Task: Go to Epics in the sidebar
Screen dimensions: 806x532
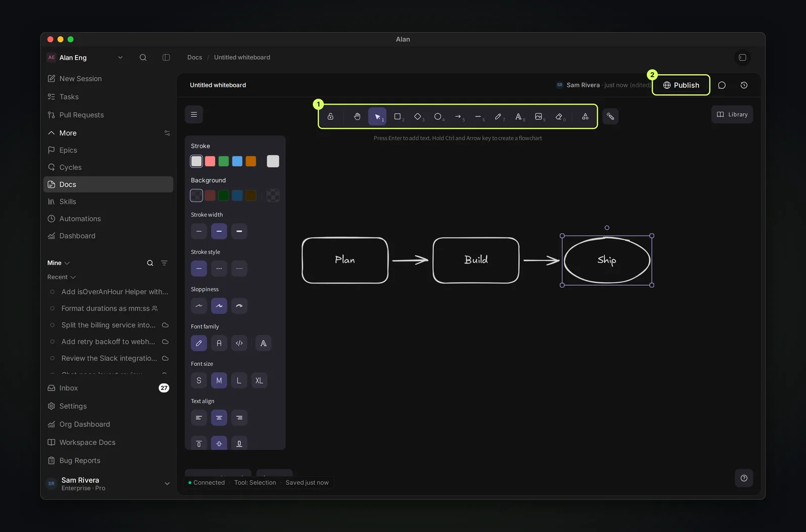Action: pyautogui.click(x=108, y=150)
